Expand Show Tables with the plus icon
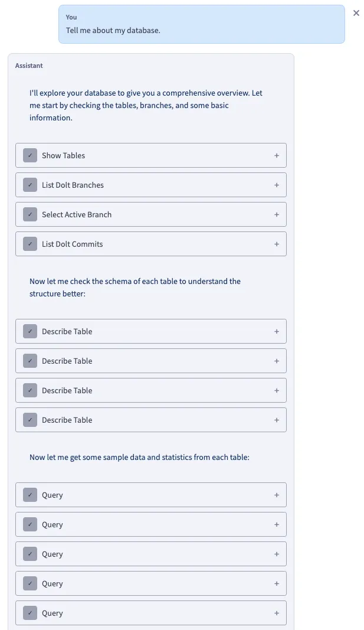 tap(277, 155)
